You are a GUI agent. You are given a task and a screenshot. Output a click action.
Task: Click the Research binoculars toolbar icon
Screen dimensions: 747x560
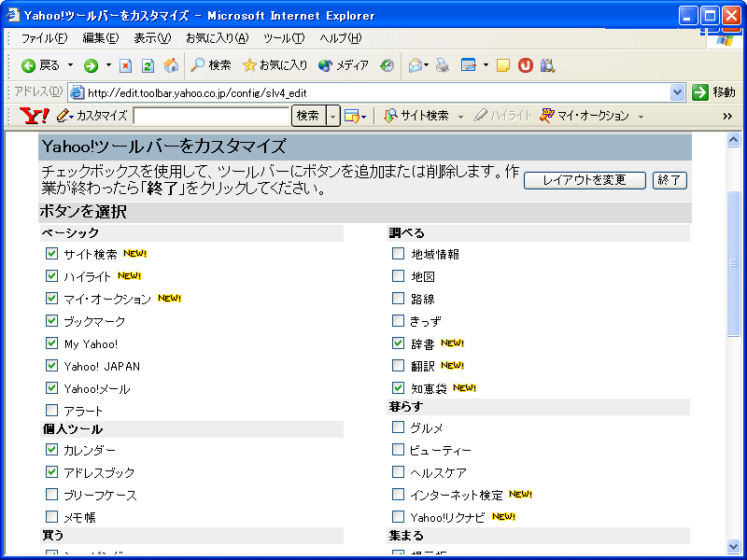coord(547,65)
